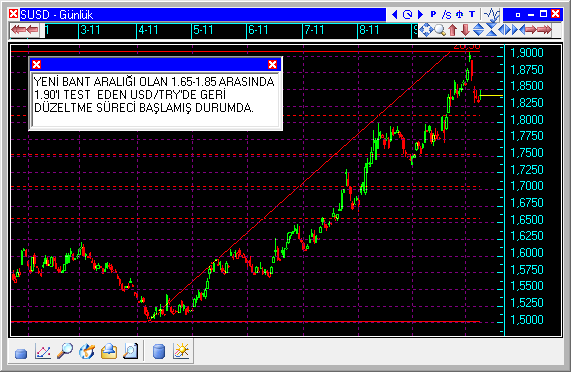Viewport: 571px width, 372px height.
Task: Click the bell alarm inbox icon
Action: (x=109, y=351)
